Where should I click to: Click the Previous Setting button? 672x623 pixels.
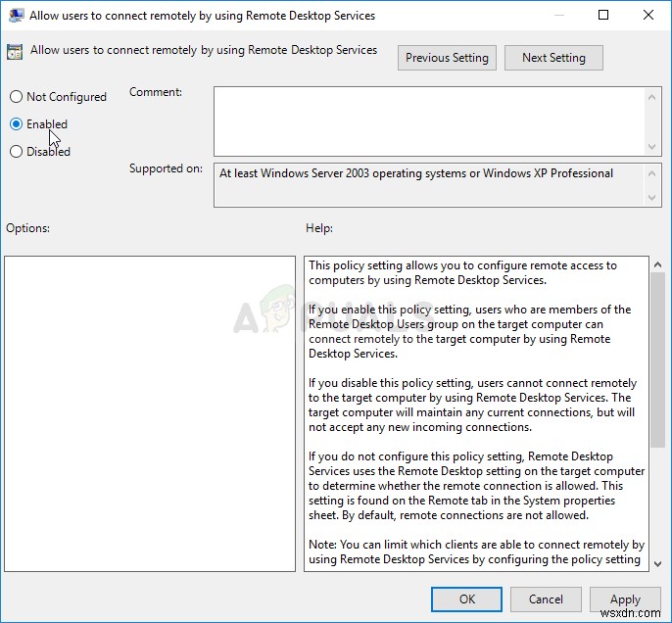[447, 58]
